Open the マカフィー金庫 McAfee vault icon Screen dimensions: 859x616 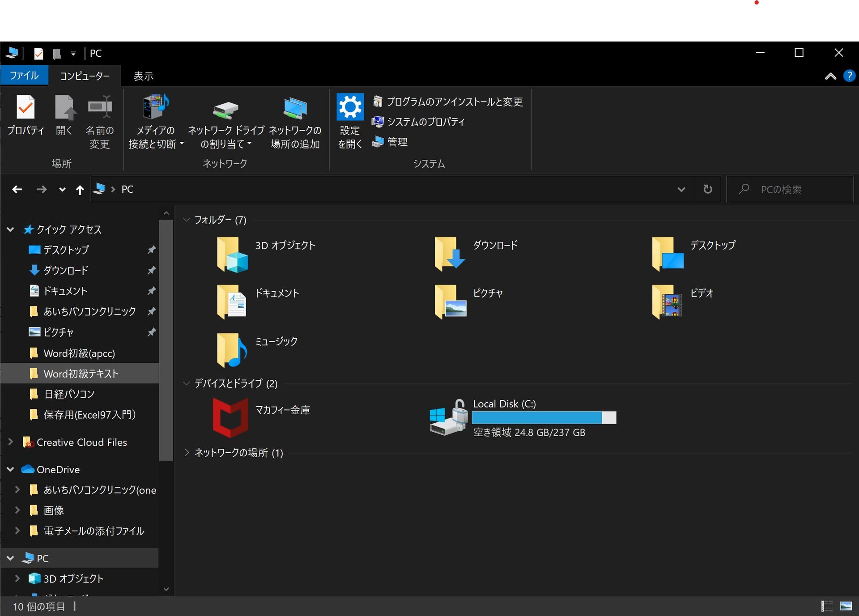230,417
